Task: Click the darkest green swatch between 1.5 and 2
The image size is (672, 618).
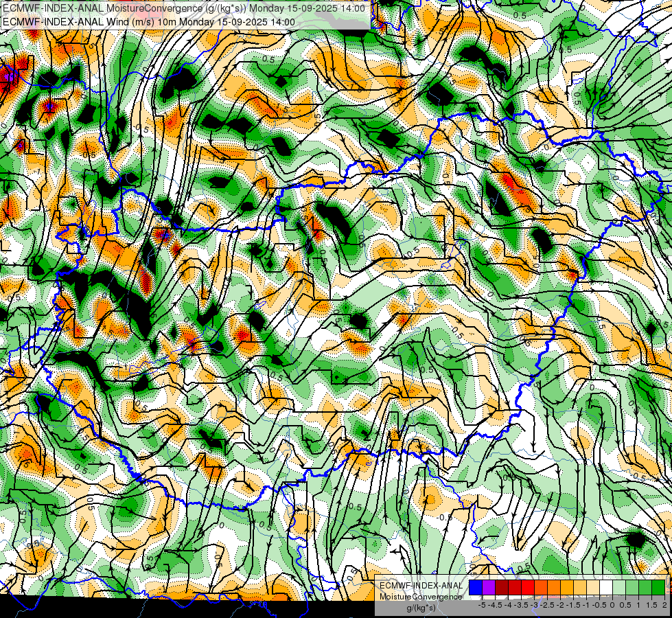Action: click(x=659, y=587)
